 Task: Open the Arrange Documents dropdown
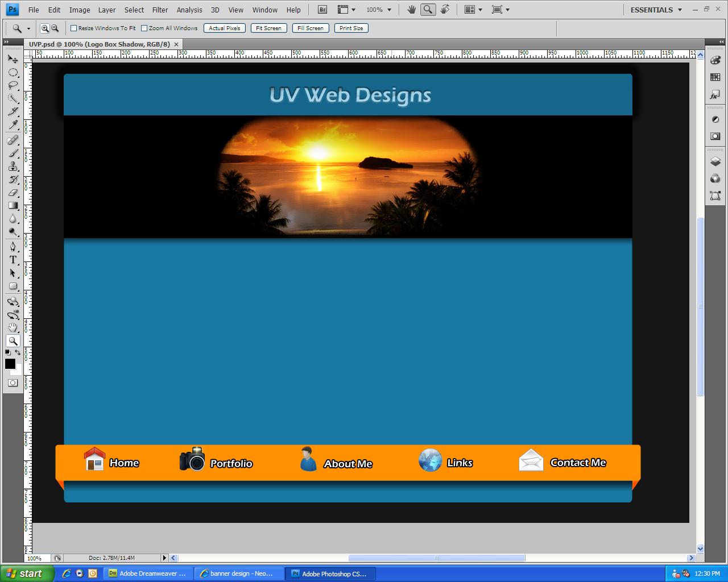473,10
